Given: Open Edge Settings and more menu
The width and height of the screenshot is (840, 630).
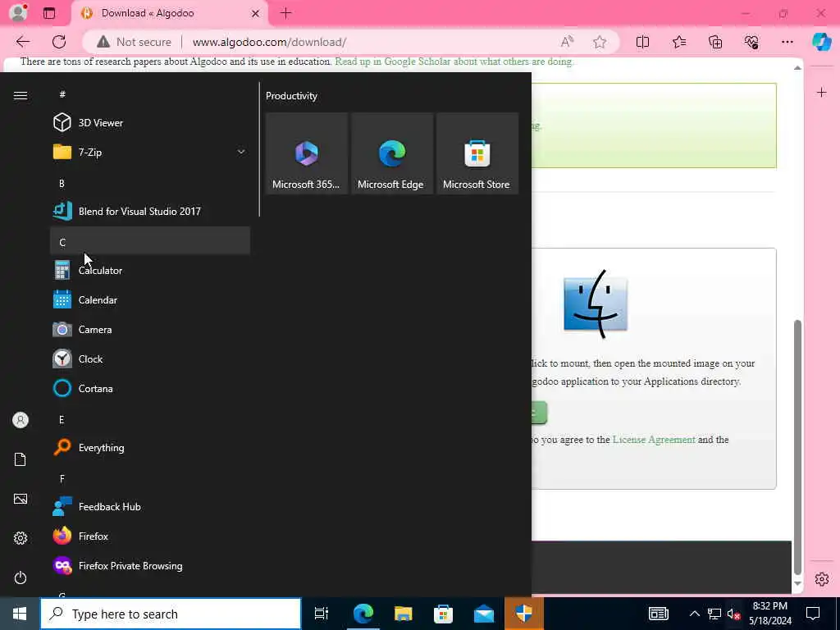Looking at the screenshot, I should (787, 42).
